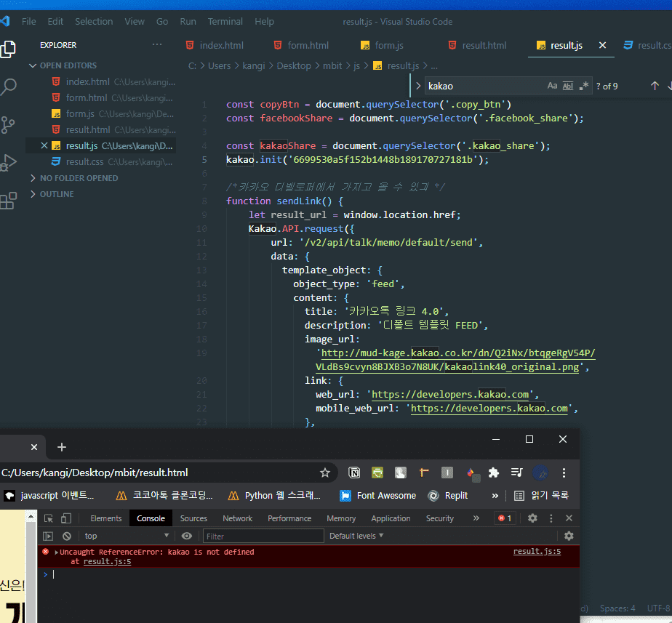Open the Extensions view

click(8, 200)
